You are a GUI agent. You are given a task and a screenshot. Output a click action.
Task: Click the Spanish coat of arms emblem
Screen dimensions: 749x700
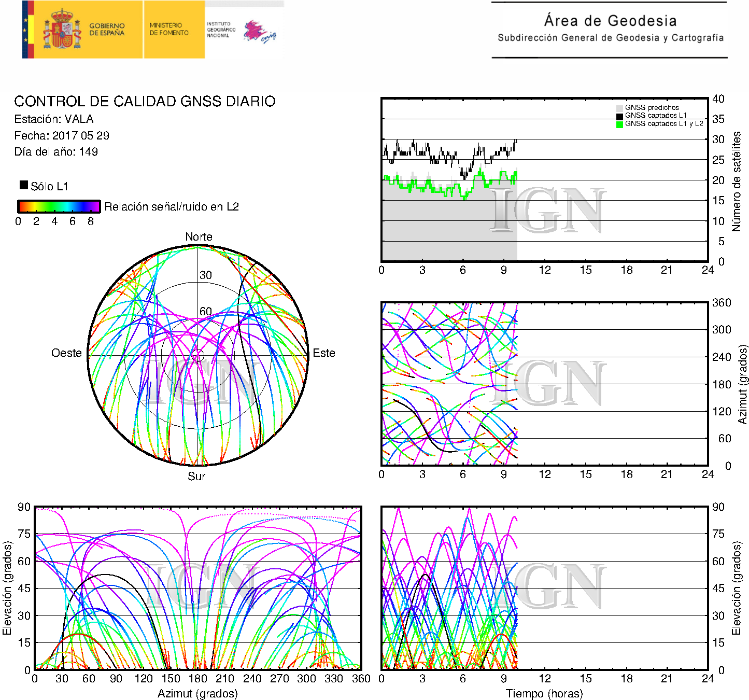tap(62, 30)
